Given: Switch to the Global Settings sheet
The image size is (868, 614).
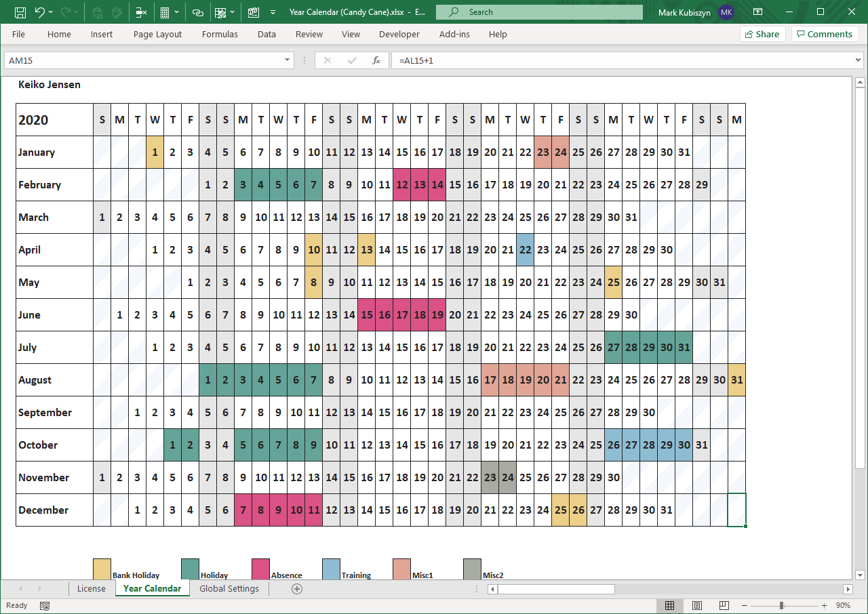Looking at the screenshot, I should click(229, 589).
